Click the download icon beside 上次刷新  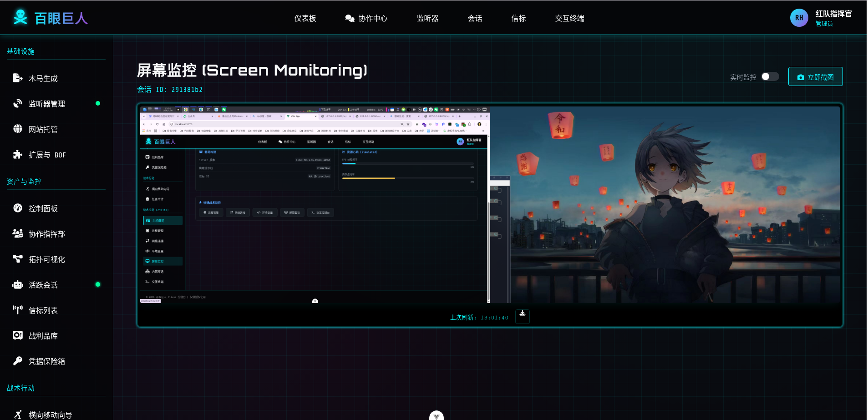pos(522,316)
